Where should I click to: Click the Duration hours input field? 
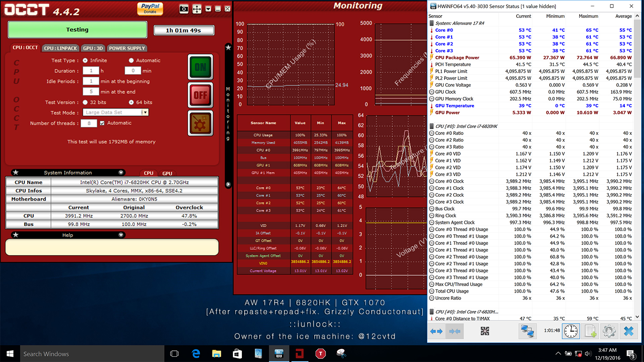[x=91, y=71]
